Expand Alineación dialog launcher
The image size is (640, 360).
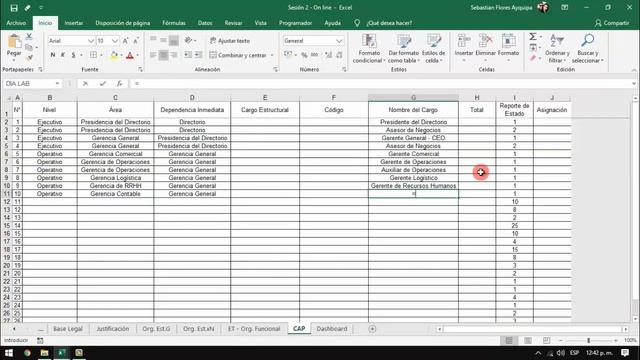276,70
